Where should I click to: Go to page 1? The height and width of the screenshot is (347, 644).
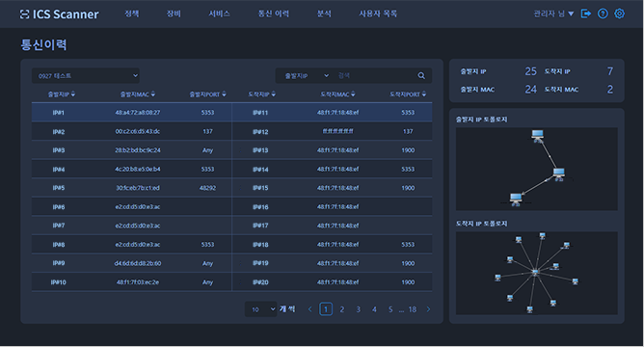[326, 309]
